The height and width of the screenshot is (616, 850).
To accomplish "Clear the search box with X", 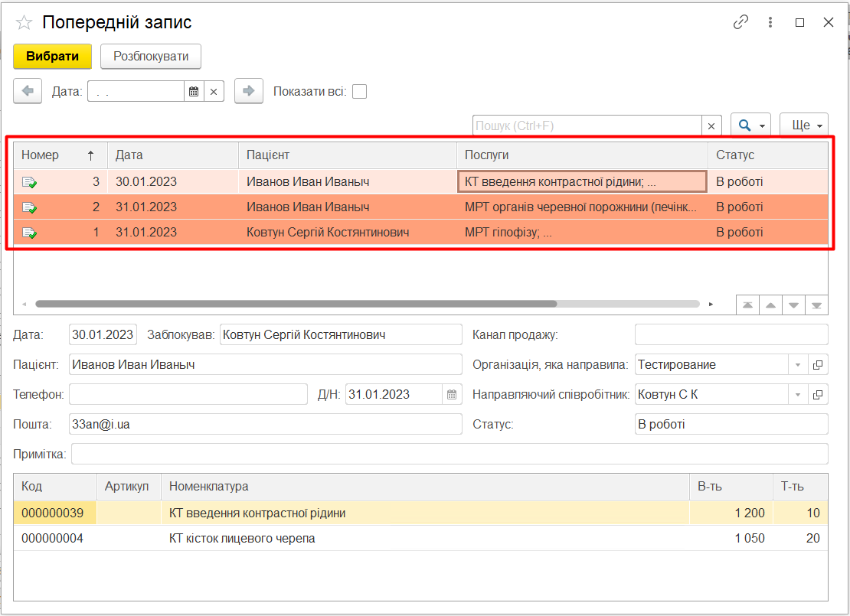I will point(711,125).
